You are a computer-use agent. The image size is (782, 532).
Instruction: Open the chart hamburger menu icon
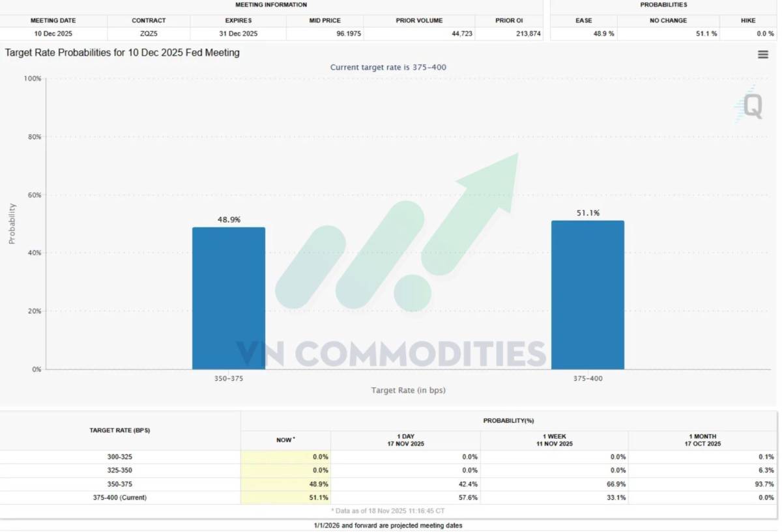coord(763,55)
